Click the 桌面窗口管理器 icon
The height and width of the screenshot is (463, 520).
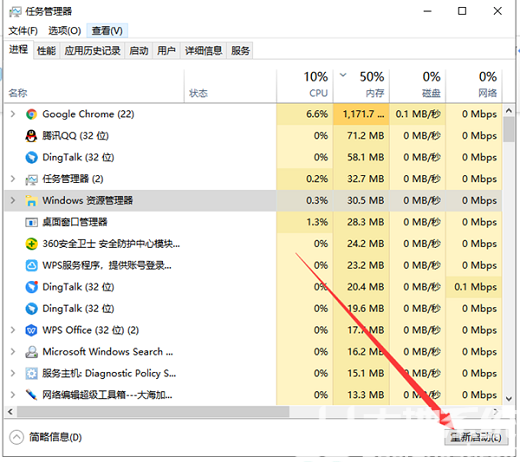[x=31, y=222]
